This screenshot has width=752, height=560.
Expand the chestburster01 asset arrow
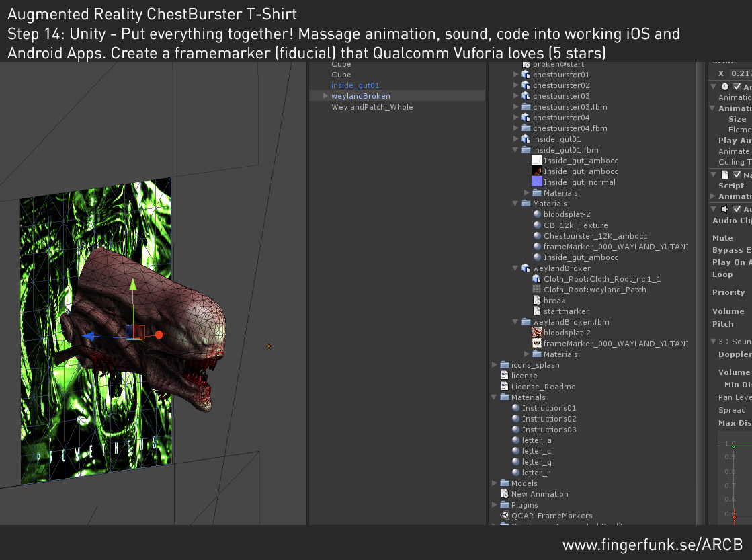[x=515, y=75]
